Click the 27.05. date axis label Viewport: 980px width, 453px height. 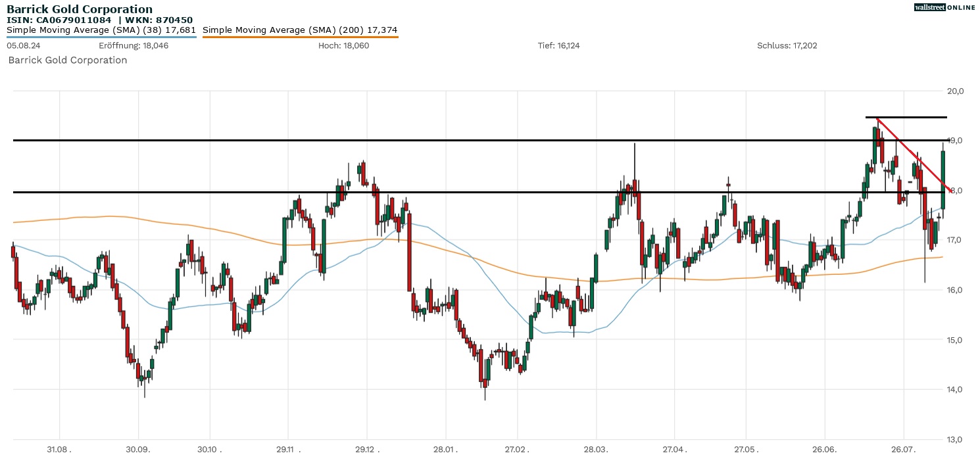pyautogui.click(x=746, y=448)
